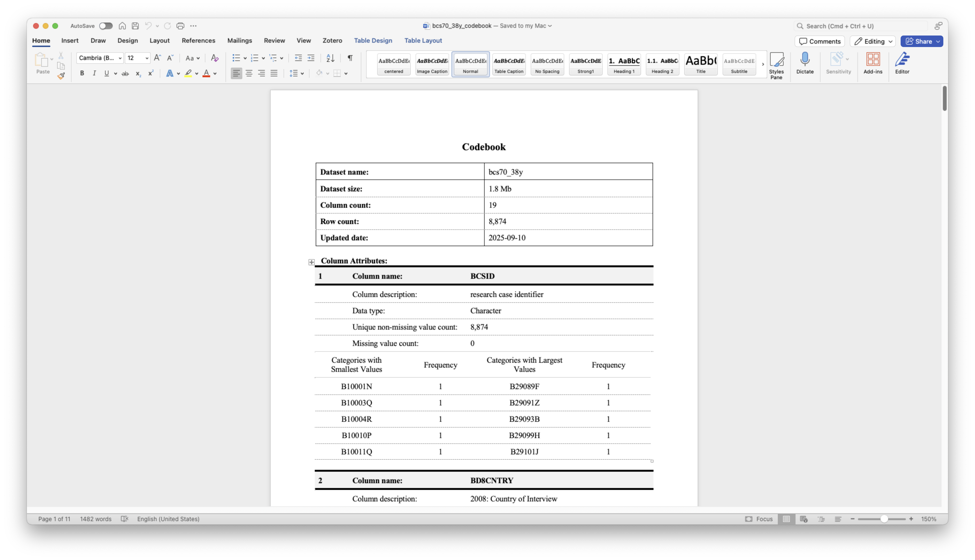Screen dimensions: 975x560
Task: Click the font color red A button
Action: 207,73
